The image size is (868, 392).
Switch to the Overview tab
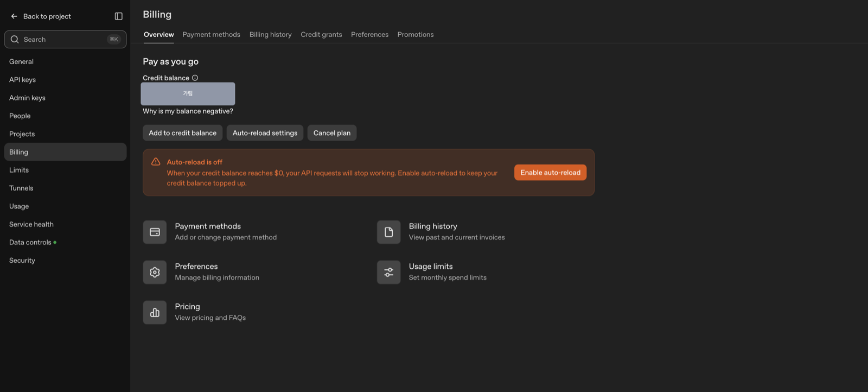(x=159, y=34)
